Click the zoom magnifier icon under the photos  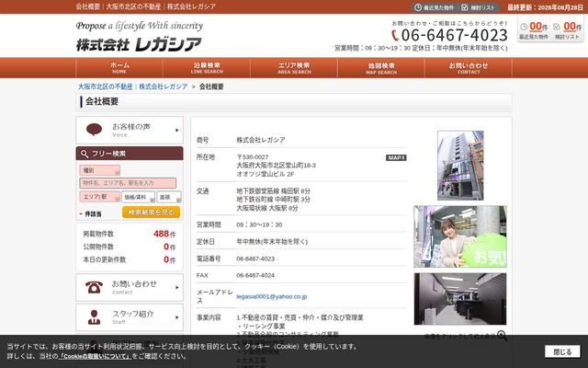pyautogui.click(x=502, y=335)
